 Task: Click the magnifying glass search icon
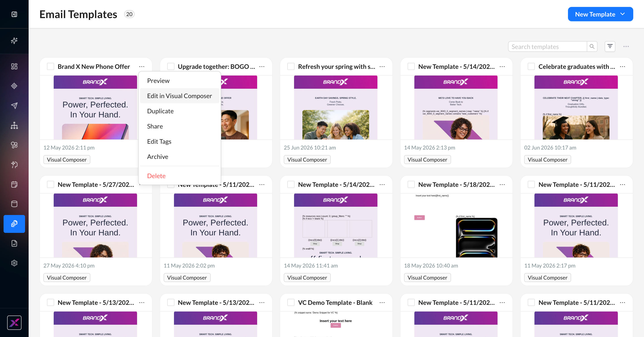[x=592, y=46]
